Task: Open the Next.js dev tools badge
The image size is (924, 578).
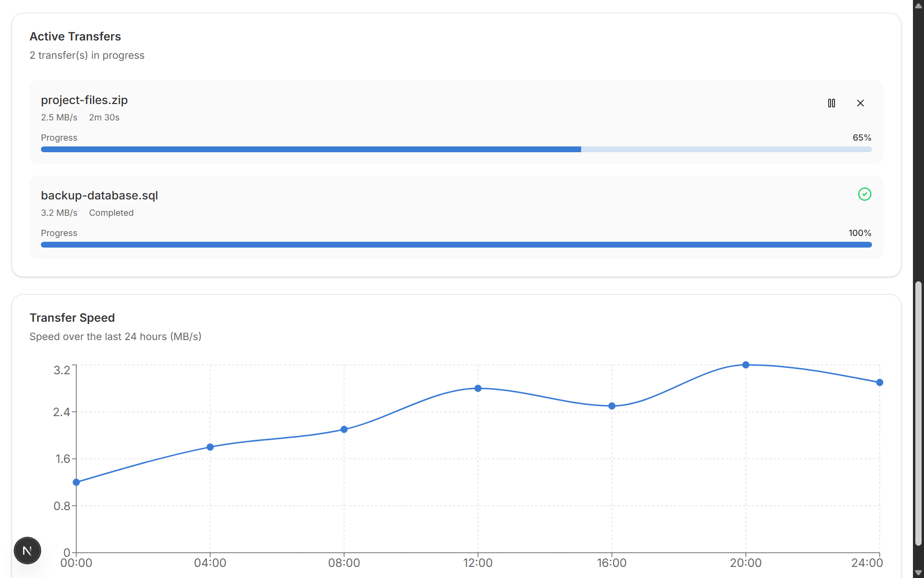Action: click(x=27, y=551)
